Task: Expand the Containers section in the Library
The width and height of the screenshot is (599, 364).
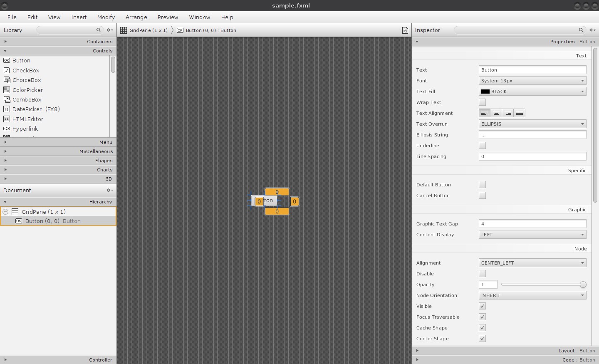Action: (5, 41)
